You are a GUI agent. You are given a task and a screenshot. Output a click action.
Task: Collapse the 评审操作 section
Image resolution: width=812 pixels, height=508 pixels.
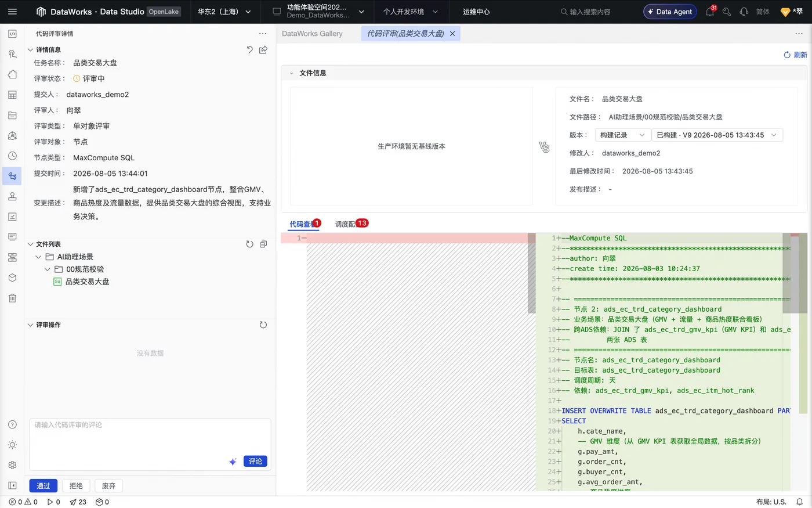[x=31, y=325]
